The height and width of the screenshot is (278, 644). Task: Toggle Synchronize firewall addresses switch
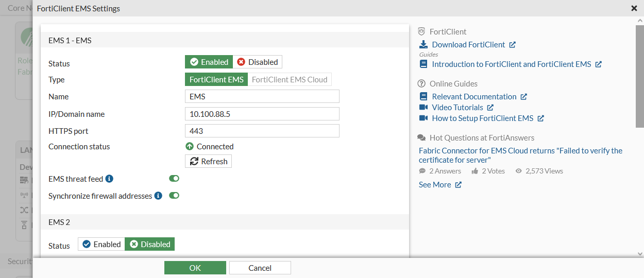point(174,196)
